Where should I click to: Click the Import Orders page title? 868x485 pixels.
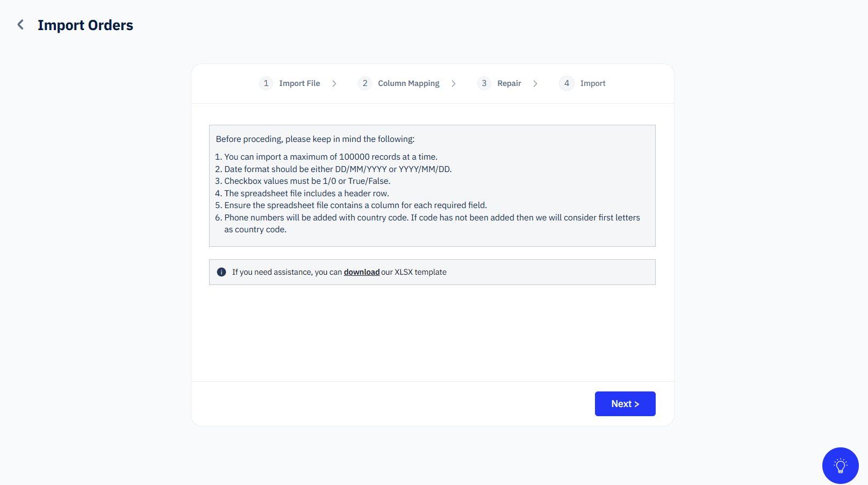click(x=85, y=25)
